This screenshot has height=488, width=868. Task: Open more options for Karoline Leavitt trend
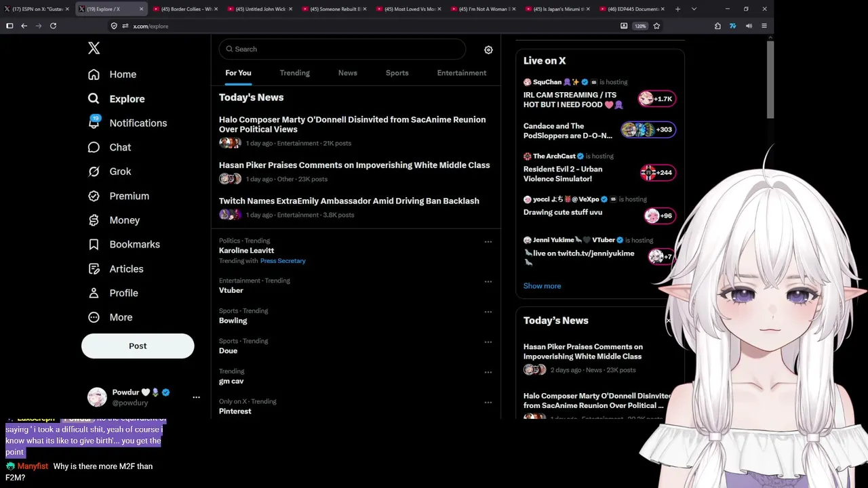[488, 242]
